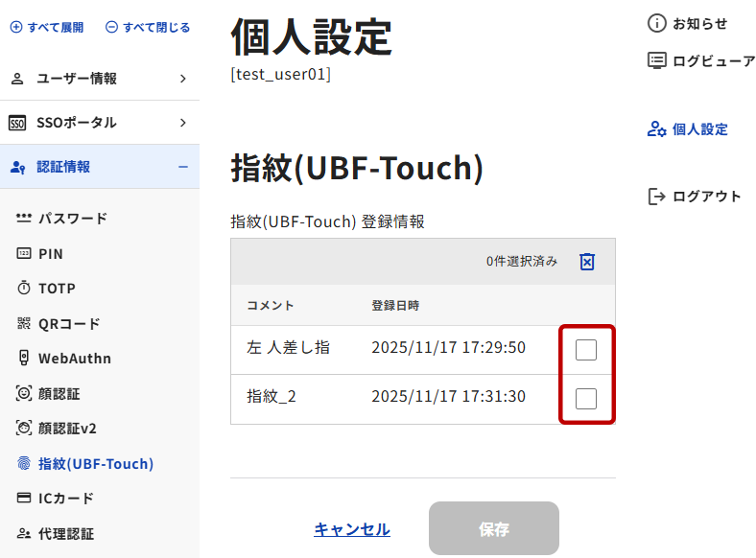
Task: Click the キャンセル link
Action: point(352,529)
